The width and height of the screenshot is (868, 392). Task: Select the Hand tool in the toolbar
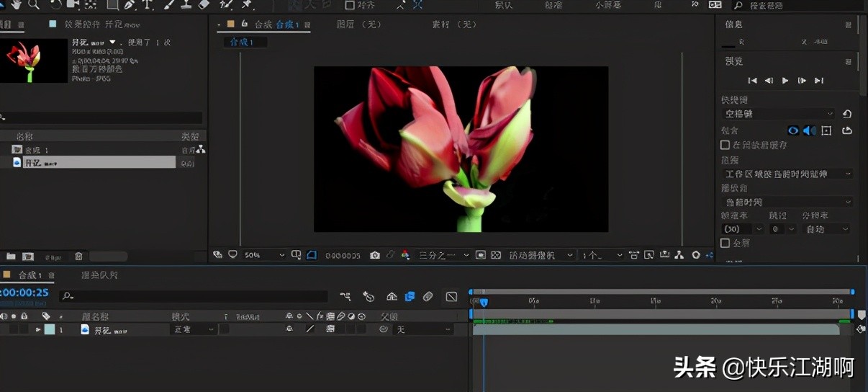(16, 4)
